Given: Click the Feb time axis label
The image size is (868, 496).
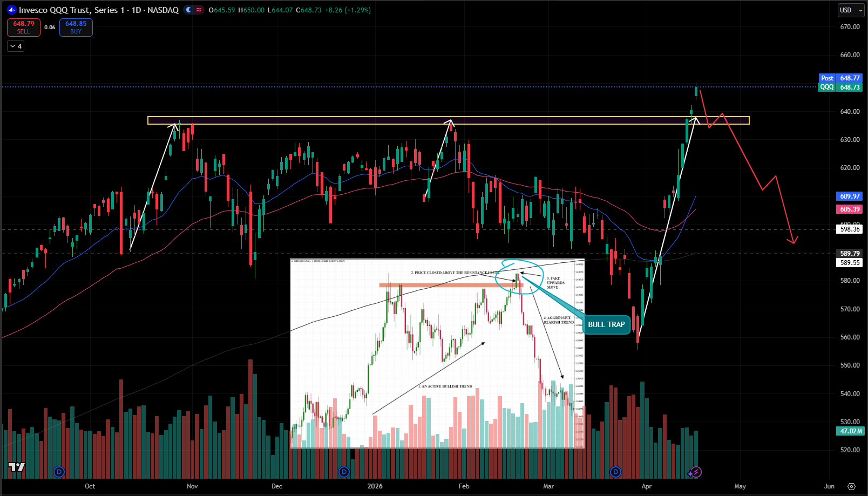Looking at the screenshot, I should click(464, 486).
